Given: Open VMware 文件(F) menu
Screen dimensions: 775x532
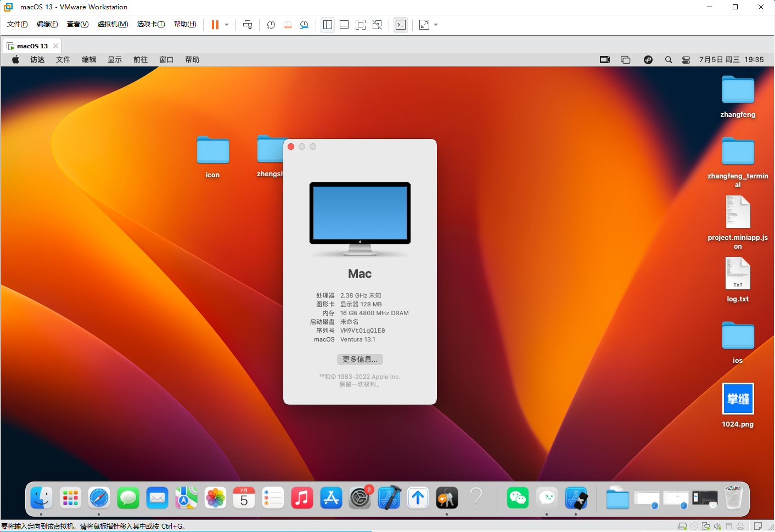Looking at the screenshot, I should point(18,24).
